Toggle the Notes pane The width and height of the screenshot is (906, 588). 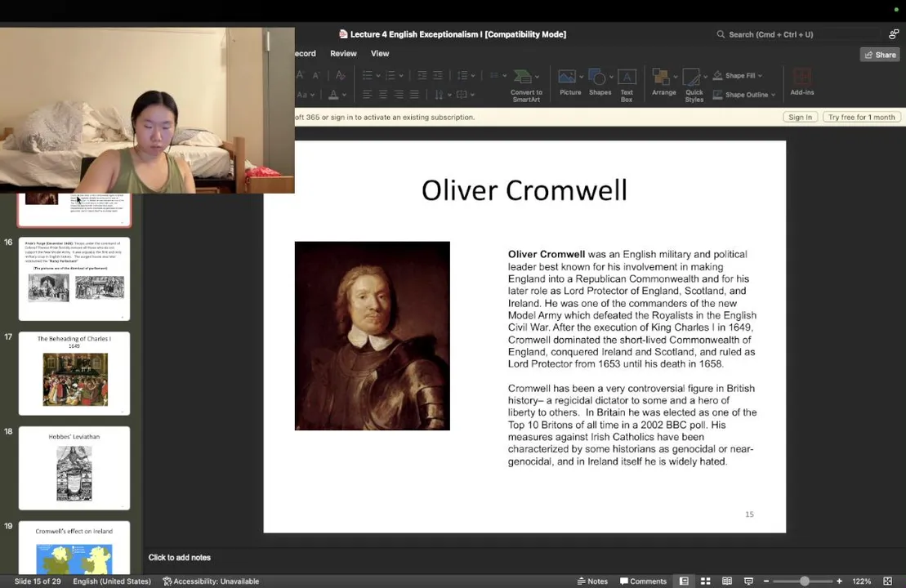[x=593, y=581]
